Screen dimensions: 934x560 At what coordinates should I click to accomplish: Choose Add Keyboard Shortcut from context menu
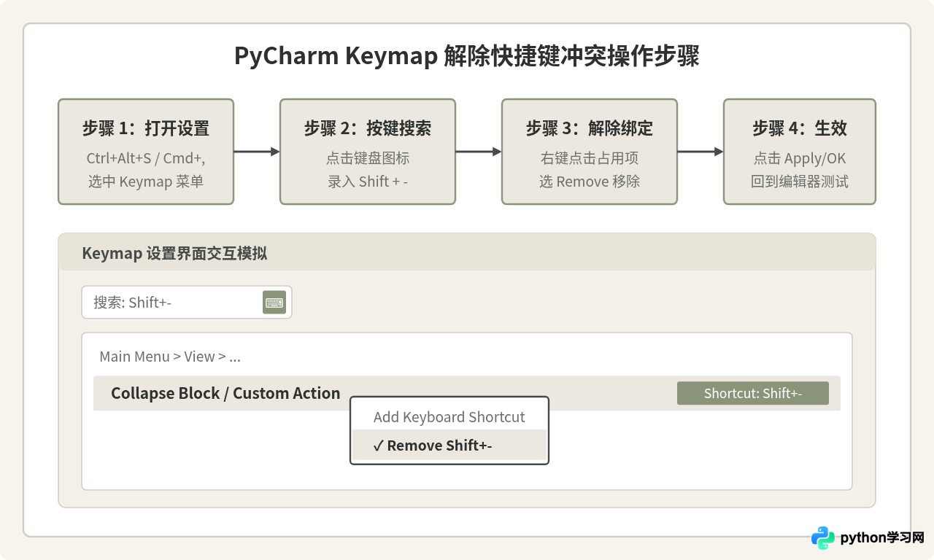pos(449,417)
